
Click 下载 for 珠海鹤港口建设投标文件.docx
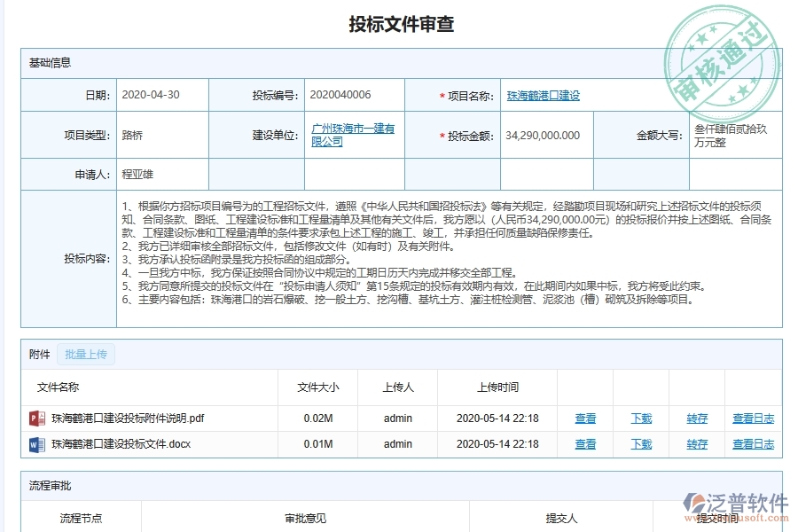click(640, 443)
